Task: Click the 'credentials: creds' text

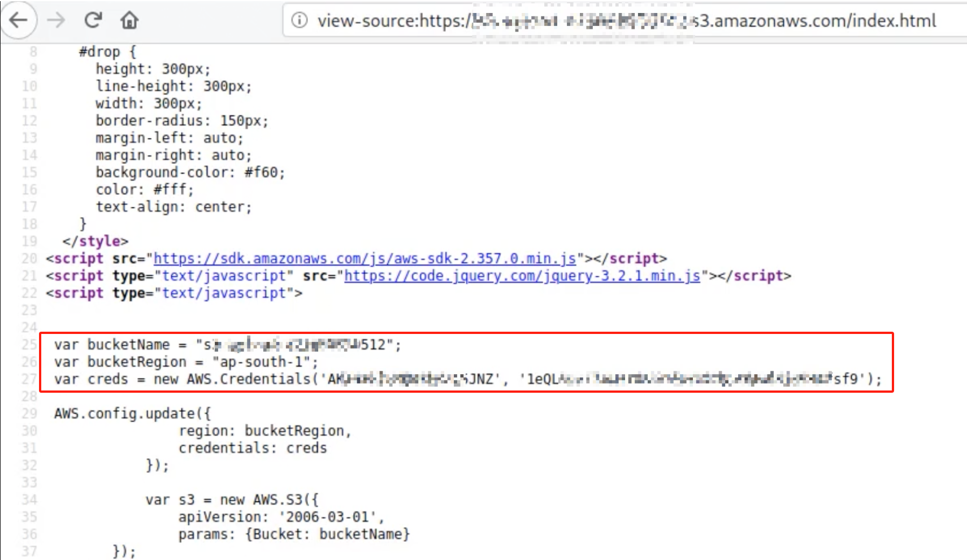Action: (x=253, y=448)
